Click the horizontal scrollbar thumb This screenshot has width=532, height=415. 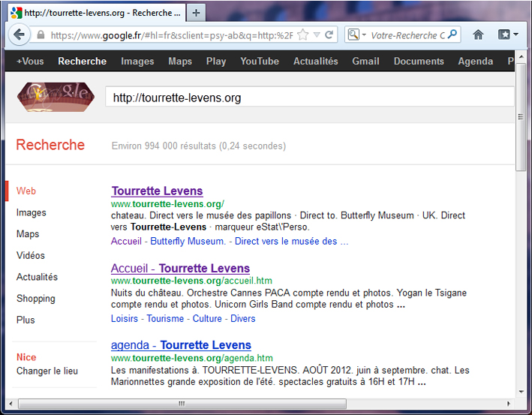point(182,404)
